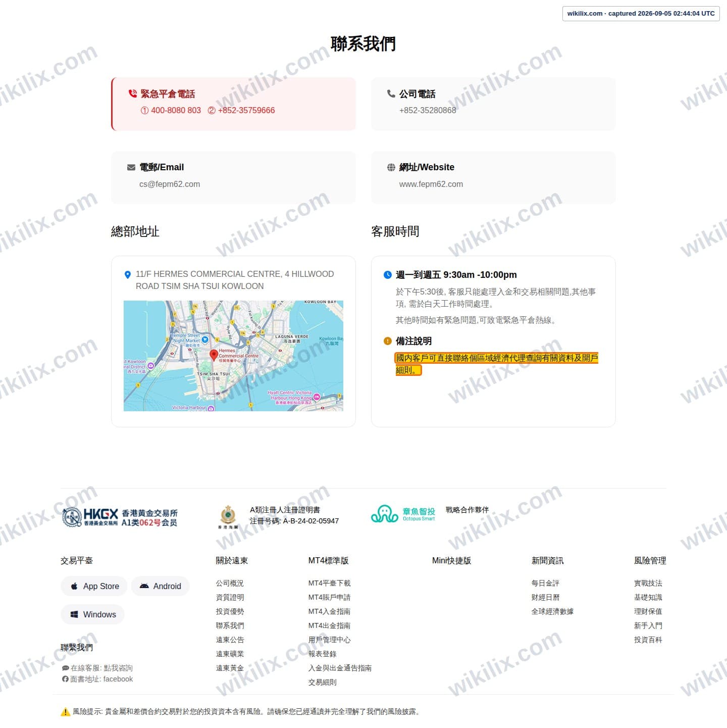Viewport: 727px width, 728px height.
Task: Open the MT4入金指南 deposit guide
Action: [329, 611]
